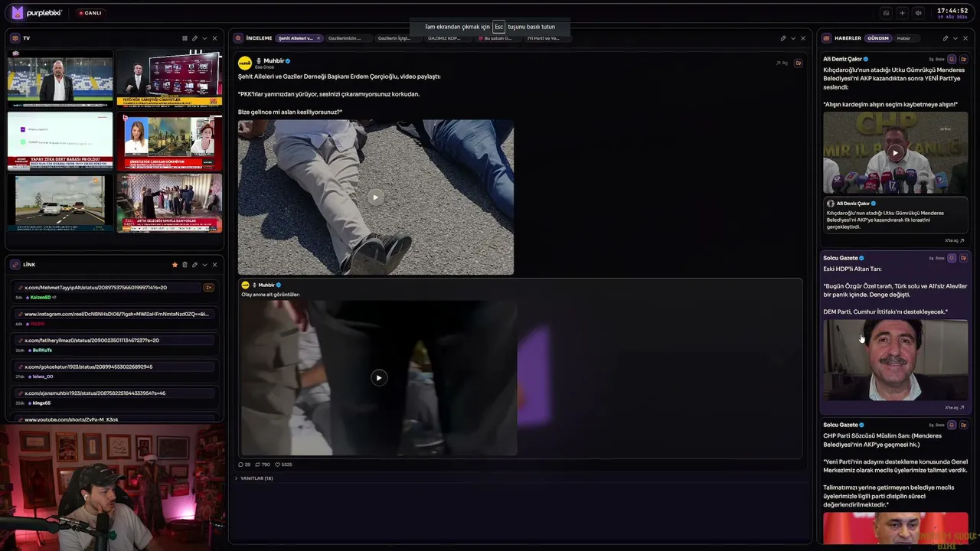Click the comments count on the post
This screenshot has width=980, height=551.
pos(244,465)
